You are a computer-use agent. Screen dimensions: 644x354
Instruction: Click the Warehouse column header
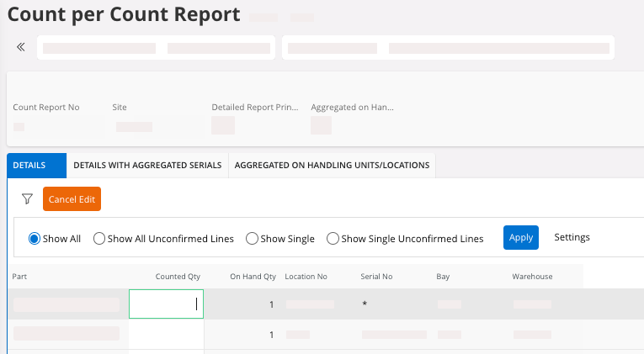[x=532, y=277]
